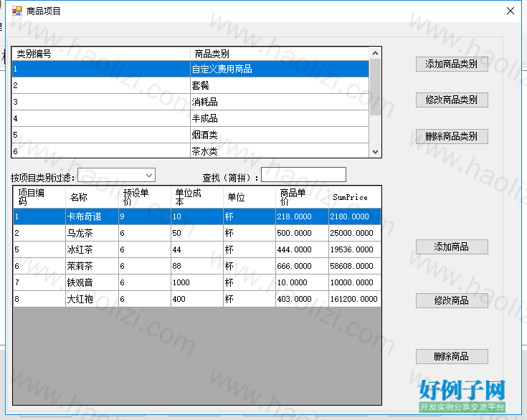
Task: Click price cell 10.0000
Action: [x=302, y=282]
